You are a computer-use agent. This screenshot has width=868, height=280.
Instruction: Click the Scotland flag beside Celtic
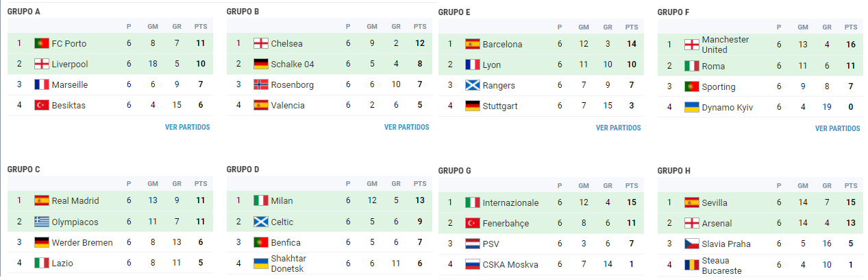tap(261, 222)
